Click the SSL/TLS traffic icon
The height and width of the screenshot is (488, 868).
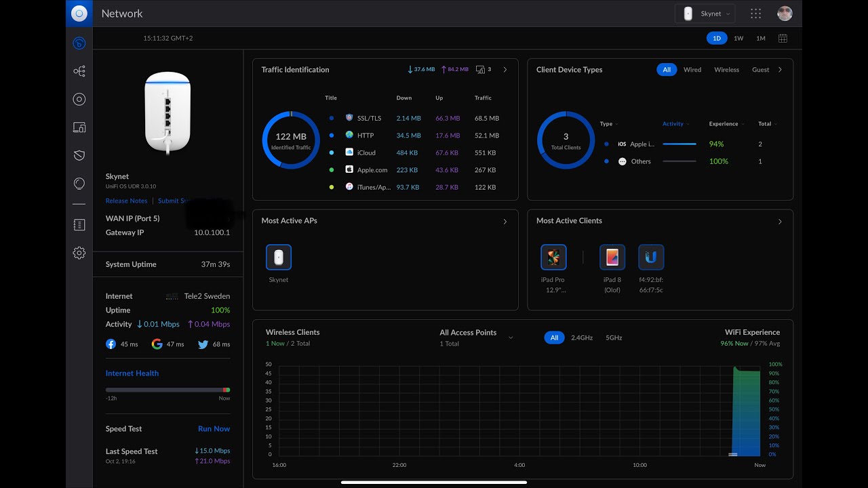[349, 118]
